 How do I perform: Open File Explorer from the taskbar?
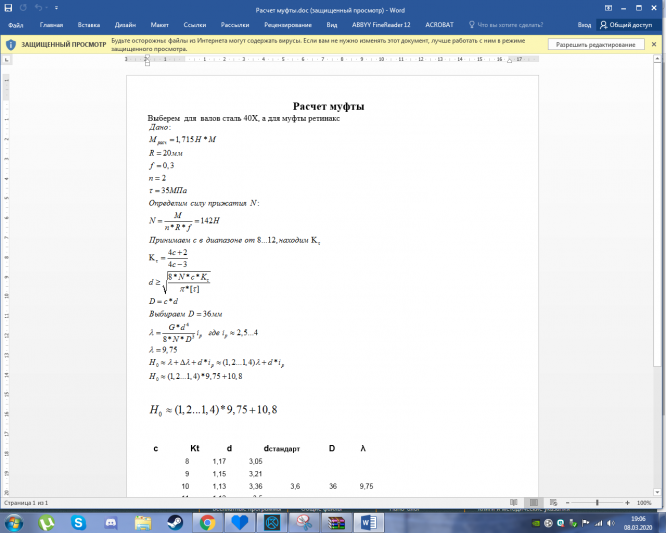tap(143, 523)
